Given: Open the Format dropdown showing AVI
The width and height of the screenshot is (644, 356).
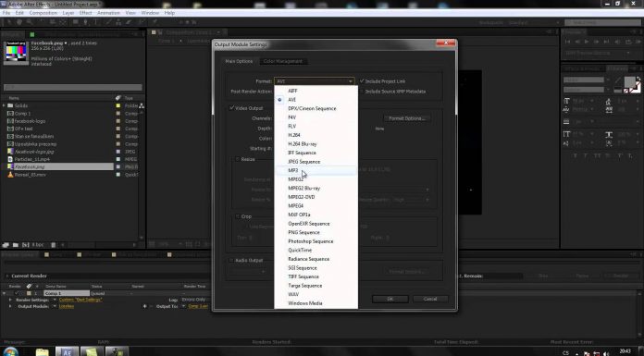Looking at the screenshot, I should click(315, 81).
